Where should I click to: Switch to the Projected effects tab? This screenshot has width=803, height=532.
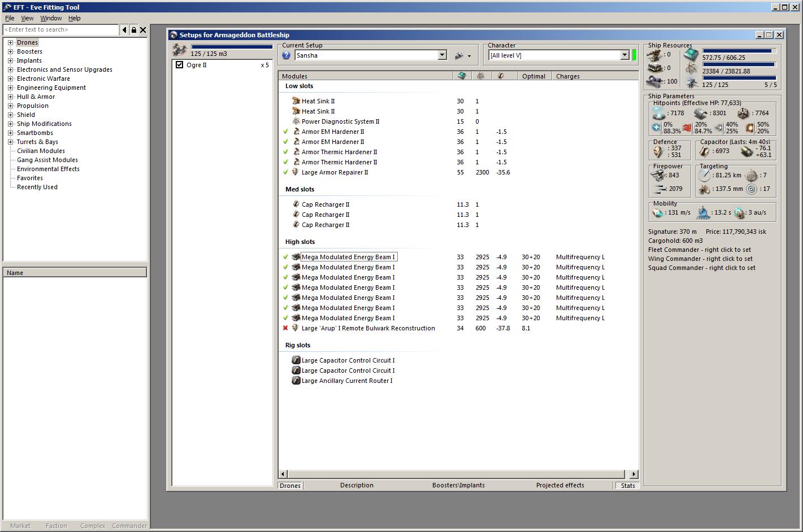[560, 485]
